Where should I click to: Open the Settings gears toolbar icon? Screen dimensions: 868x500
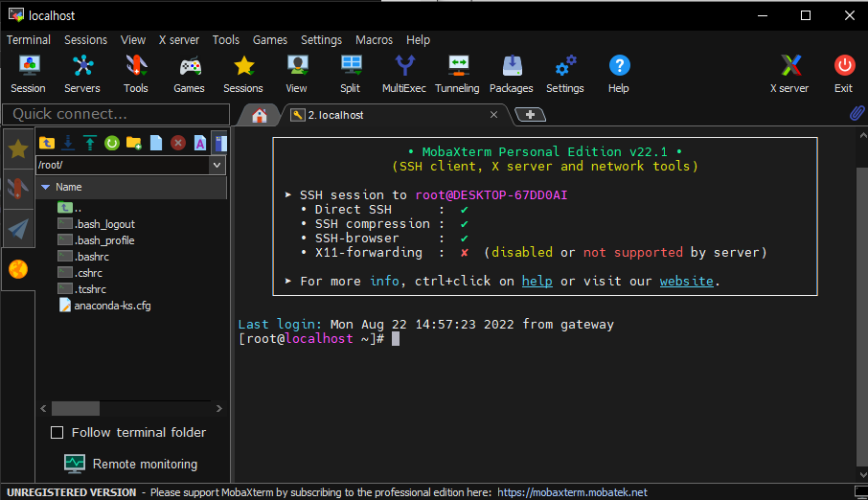[565, 74]
